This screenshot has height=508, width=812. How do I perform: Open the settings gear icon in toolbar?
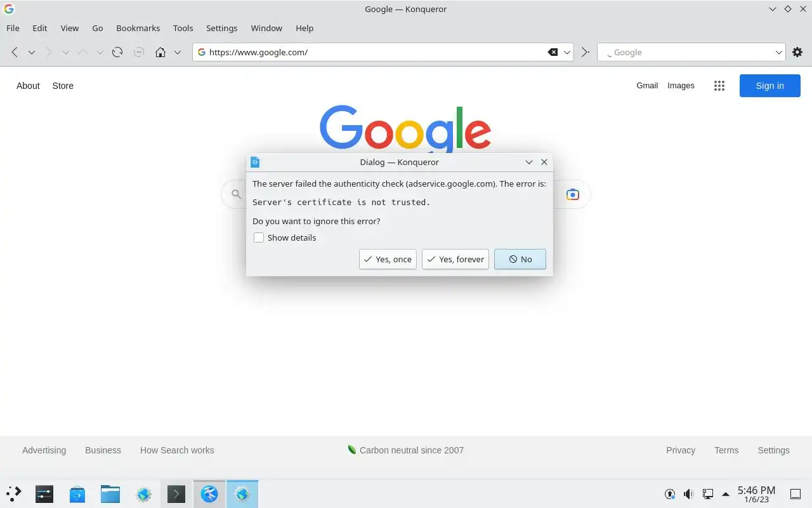(797, 52)
